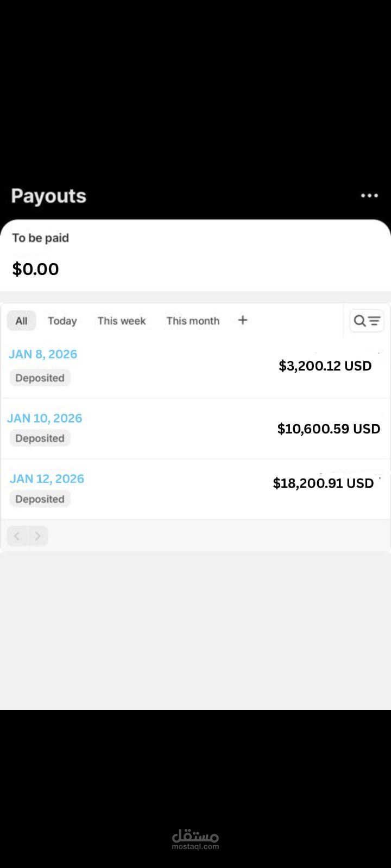Click the $18,200.91 USD amount

[x=323, y=483]
